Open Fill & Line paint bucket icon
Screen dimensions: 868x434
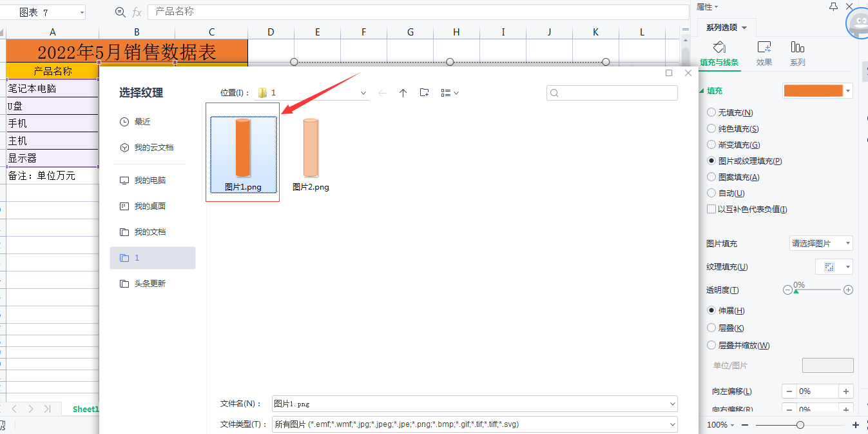[x=720, y=47]
